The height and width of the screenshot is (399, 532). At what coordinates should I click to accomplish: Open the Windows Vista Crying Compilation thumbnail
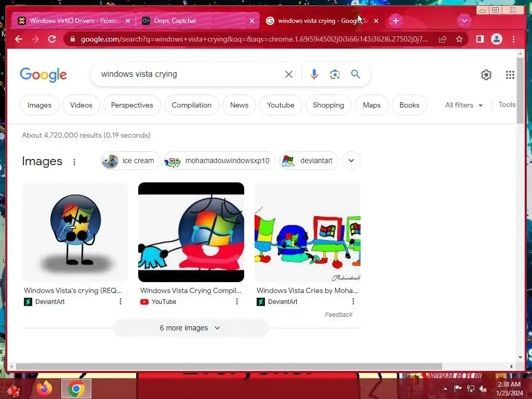pyautogui.click(x=191, y=232)
